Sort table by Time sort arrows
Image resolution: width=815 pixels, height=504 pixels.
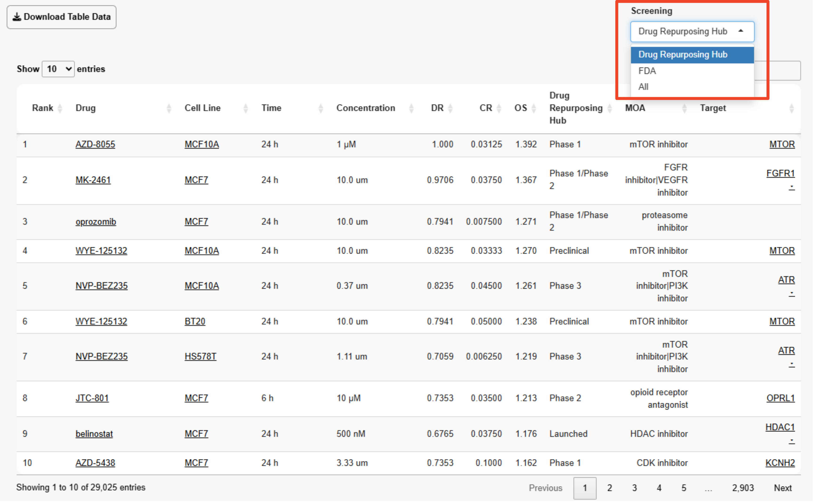tap(321, 108)
